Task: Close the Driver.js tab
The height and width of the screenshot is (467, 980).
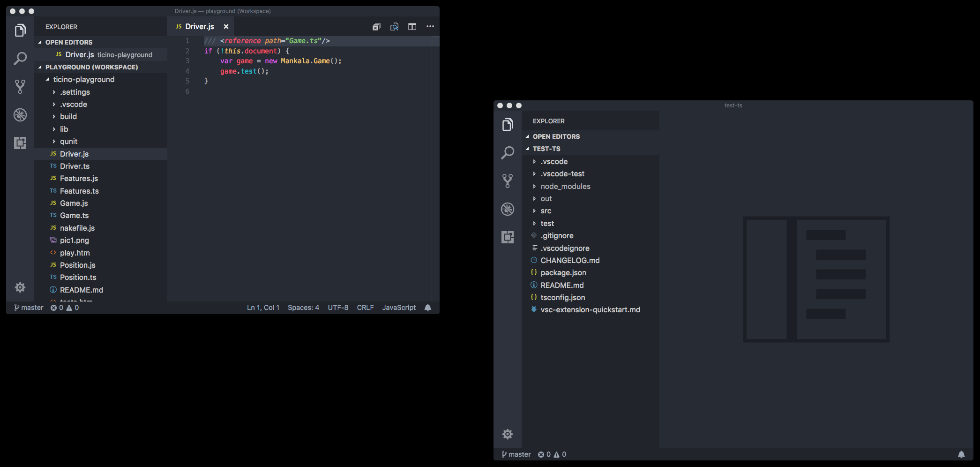Action: tap(226, 27)
